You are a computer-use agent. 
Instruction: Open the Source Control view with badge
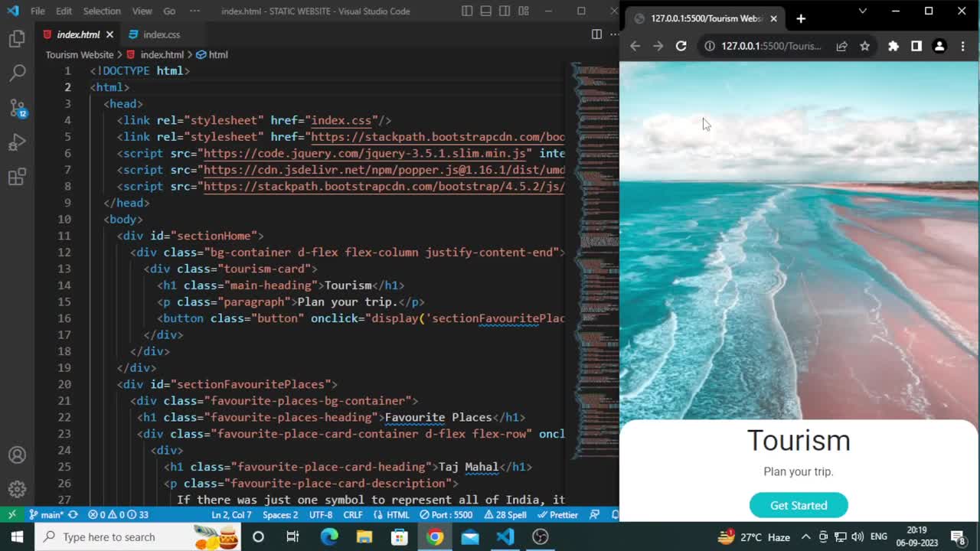17,108
